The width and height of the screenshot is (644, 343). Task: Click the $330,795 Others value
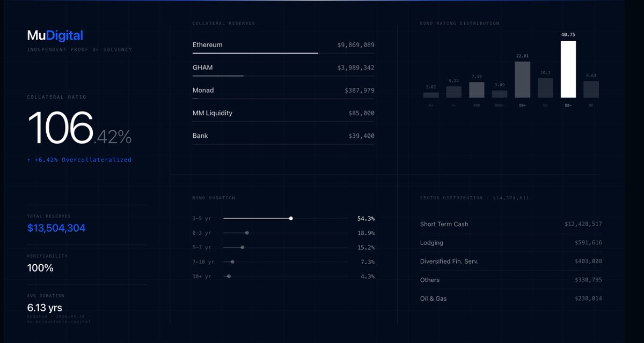click(x=588, y=280)
